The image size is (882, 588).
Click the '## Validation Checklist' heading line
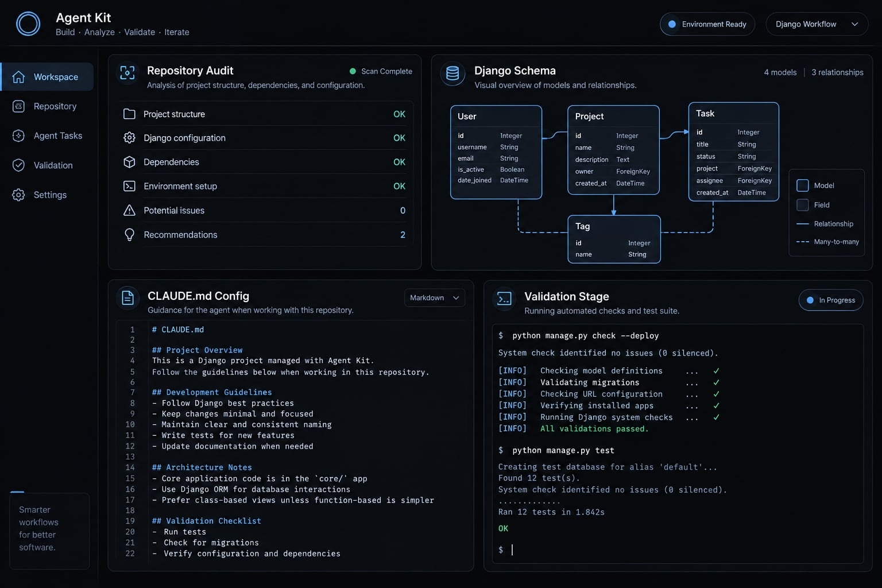206,521
